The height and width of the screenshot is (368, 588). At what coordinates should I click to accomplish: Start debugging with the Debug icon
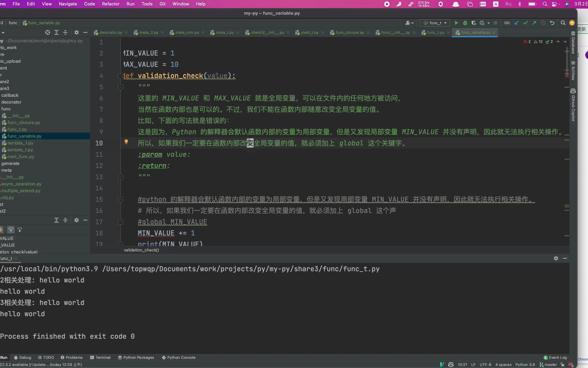[x=465, y=23]
